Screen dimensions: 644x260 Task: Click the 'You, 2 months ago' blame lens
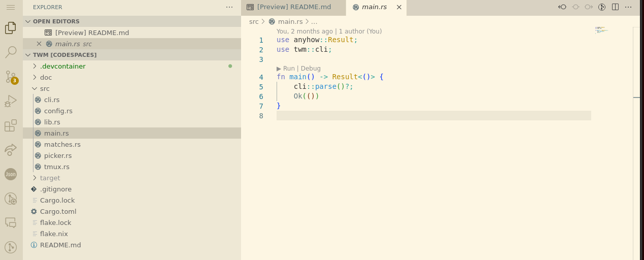point(304,31)
